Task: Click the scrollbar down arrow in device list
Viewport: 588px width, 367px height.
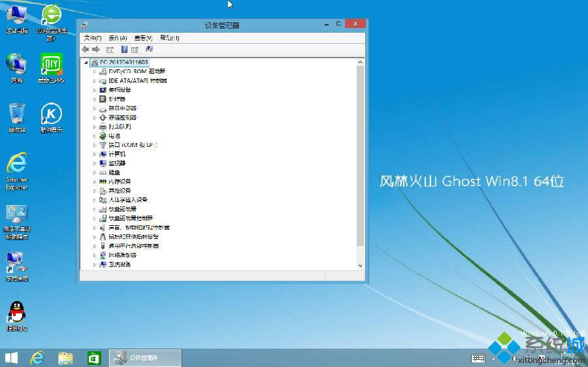Action: tap(360, 266)
